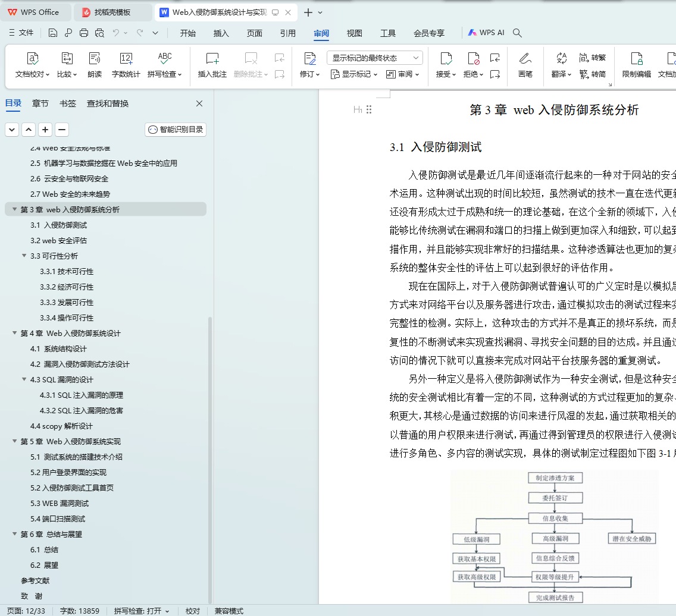Open the quick access toolbar customize chevron
676x616 pixels.
click(x=155, y=33)
